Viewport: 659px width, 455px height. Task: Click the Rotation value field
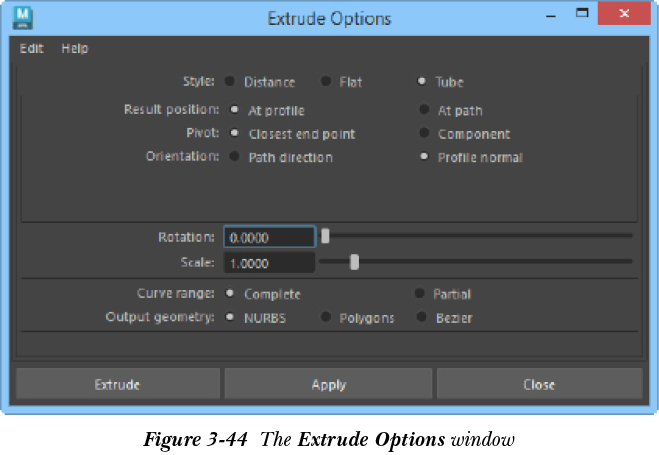[x=269, y=238]
